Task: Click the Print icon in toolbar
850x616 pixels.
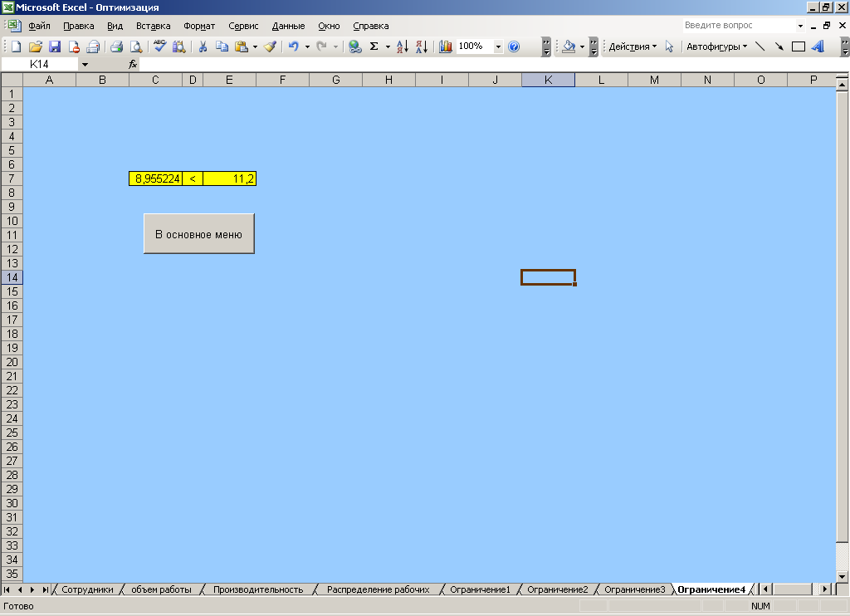Action: click(117, 47)
